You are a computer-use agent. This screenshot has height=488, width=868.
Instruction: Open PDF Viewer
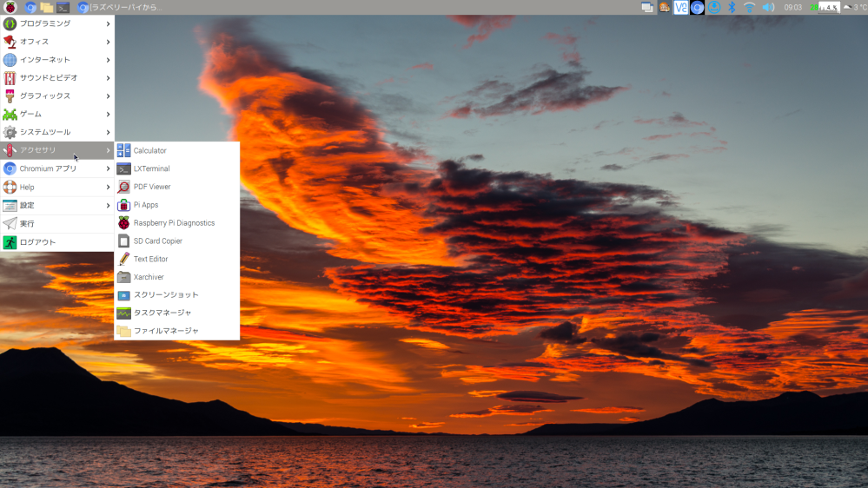tap(152, 187)
